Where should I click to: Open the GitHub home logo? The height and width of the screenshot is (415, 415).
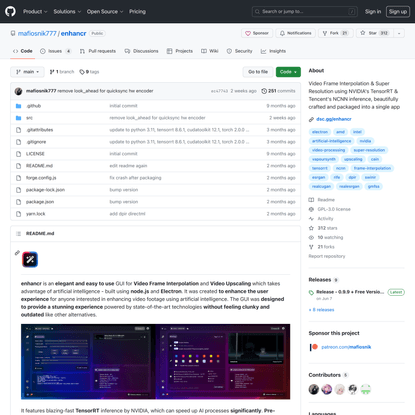tap(10, 11)
